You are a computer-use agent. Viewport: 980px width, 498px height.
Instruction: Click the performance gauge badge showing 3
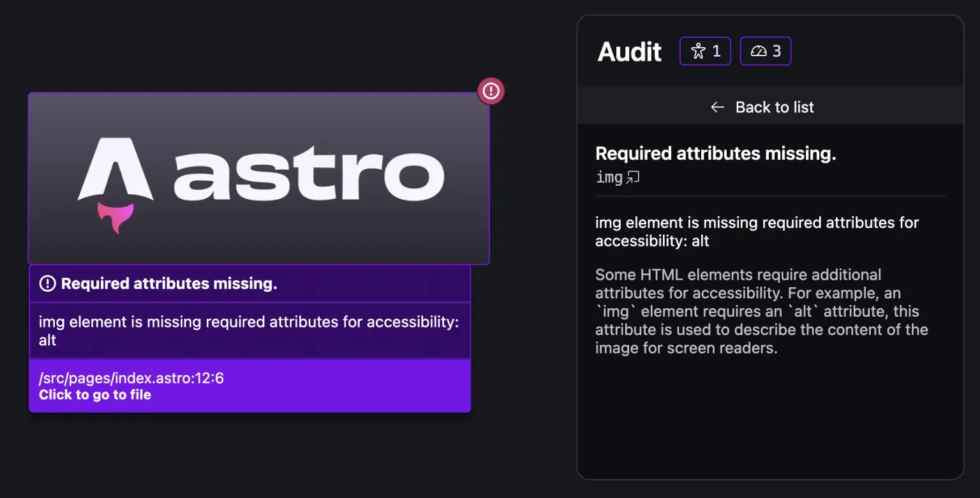[x=765, y=51]
